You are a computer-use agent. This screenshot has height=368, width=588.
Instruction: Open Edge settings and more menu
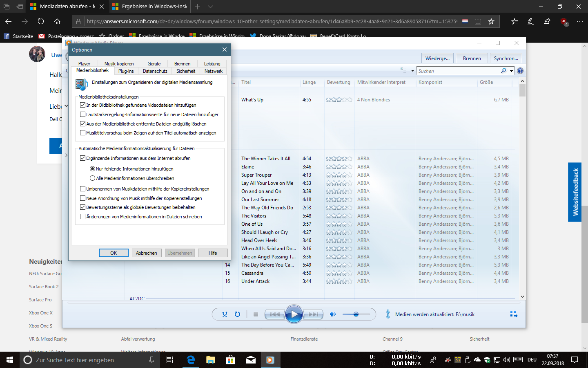[580, 21]
